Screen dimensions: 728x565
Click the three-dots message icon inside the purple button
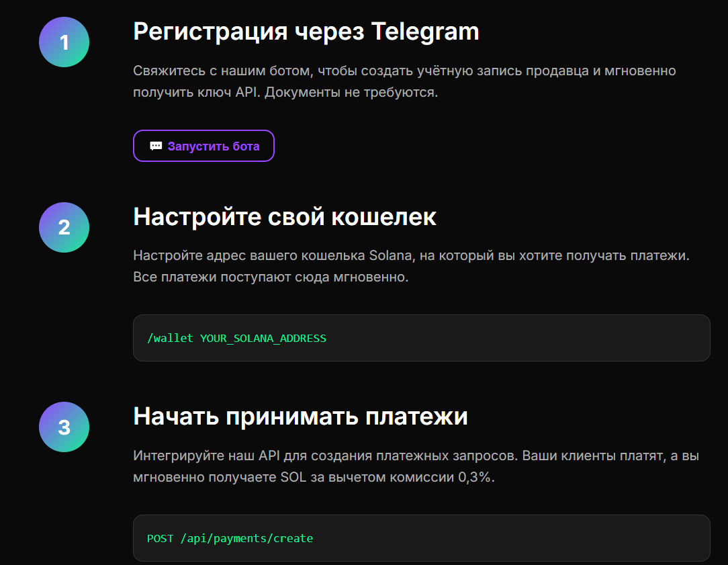[156, 146]
